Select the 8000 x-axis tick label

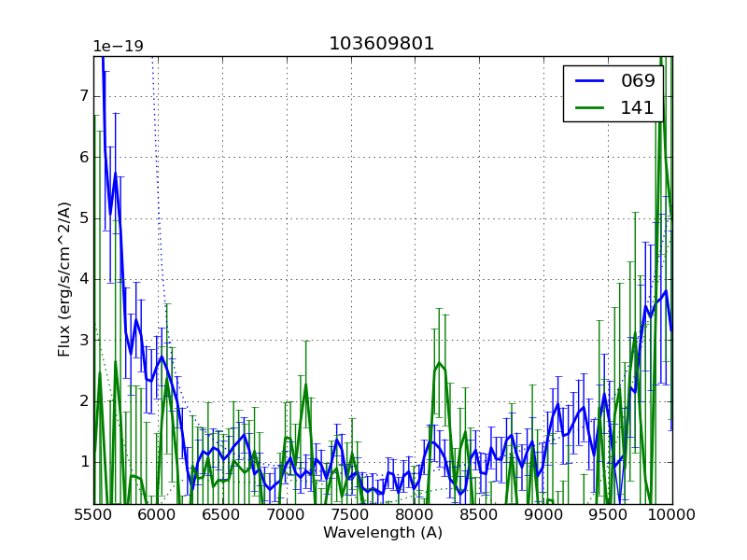(x=416, y=514)
